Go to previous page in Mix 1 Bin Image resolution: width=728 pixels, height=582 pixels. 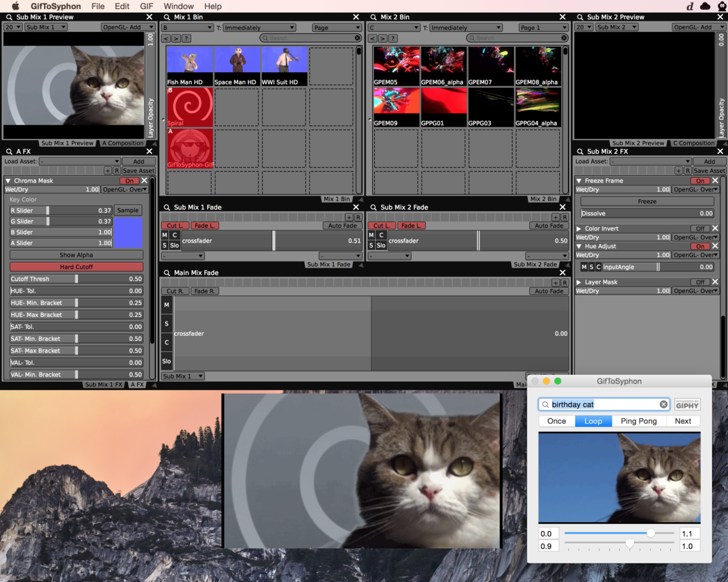[x=166, y=38]
